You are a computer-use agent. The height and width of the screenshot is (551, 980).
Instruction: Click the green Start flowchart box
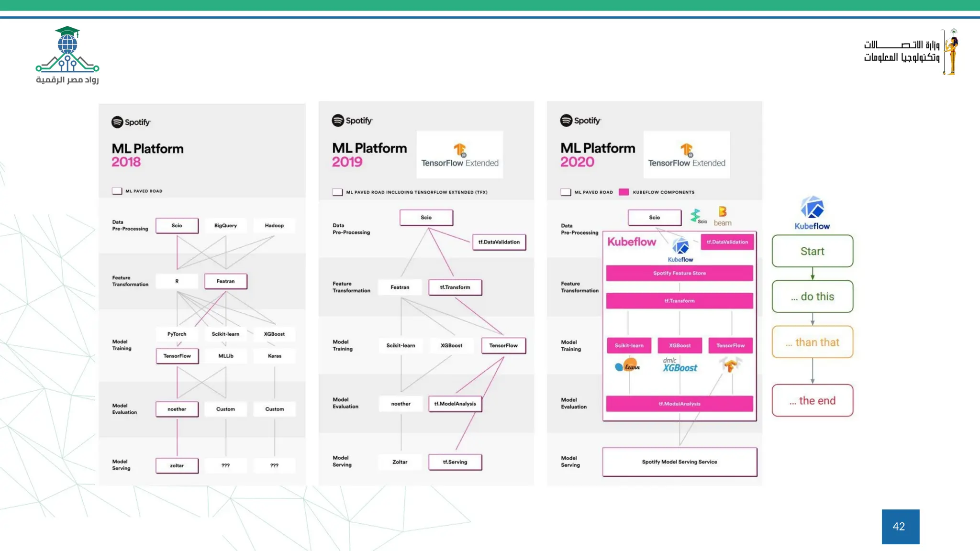[x=812, y=251]
